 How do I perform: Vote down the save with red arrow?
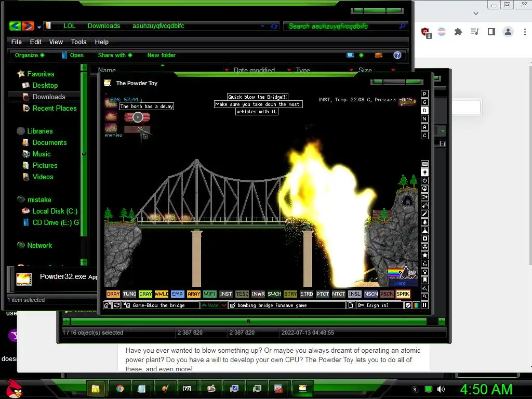[x=224, y=305]
